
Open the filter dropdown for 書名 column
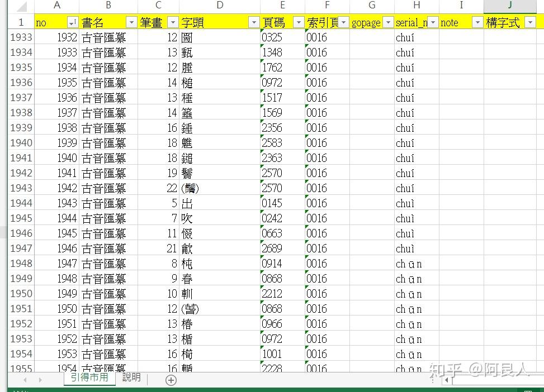tap(131, 22)
